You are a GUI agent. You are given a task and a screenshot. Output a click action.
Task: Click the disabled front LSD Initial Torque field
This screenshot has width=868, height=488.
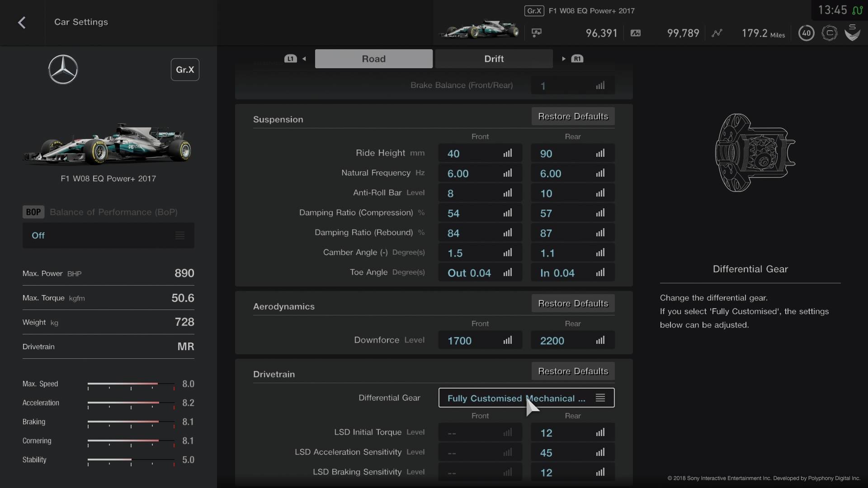coord(480,432)
